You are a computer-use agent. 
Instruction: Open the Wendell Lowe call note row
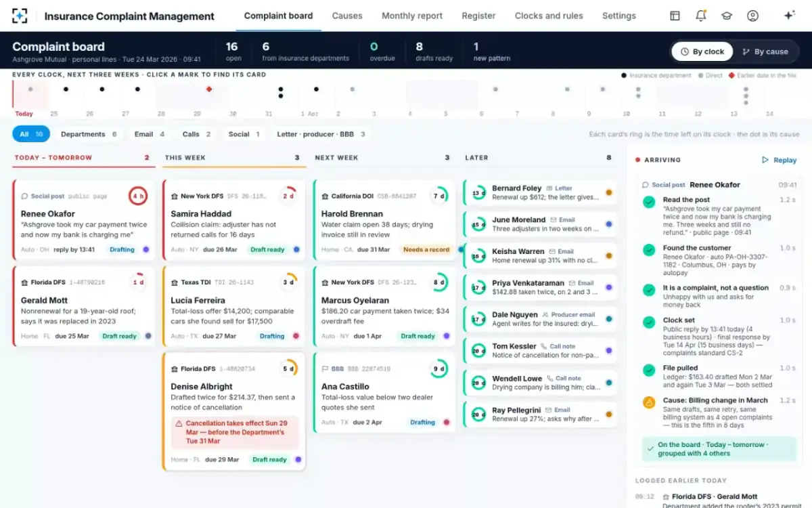pyautogui.click(x=540, y=383)
